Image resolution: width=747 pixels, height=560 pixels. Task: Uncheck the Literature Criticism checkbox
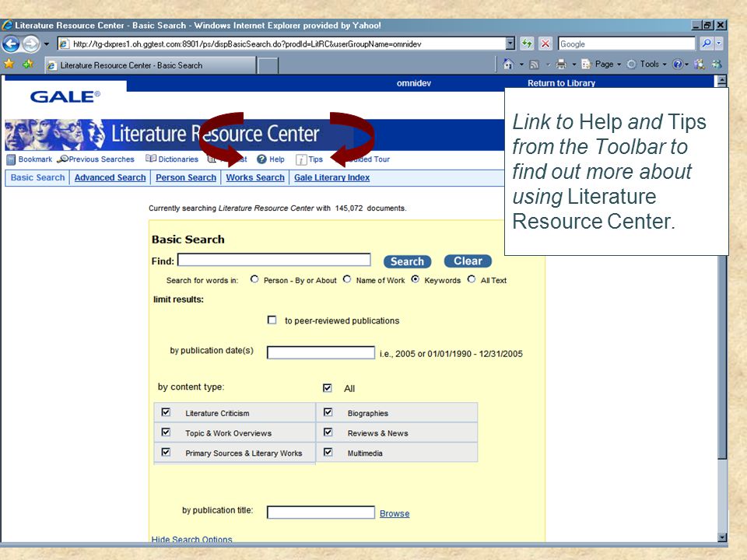[166, 412]
